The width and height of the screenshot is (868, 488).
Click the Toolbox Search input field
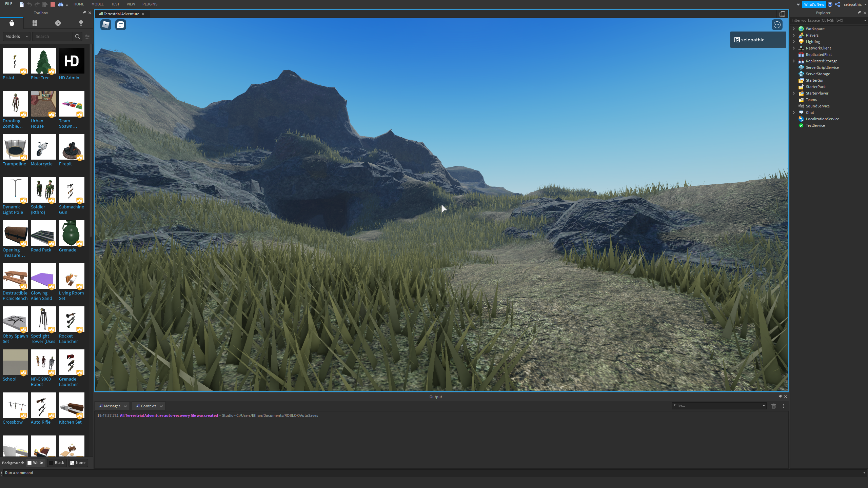coord(53,37)
